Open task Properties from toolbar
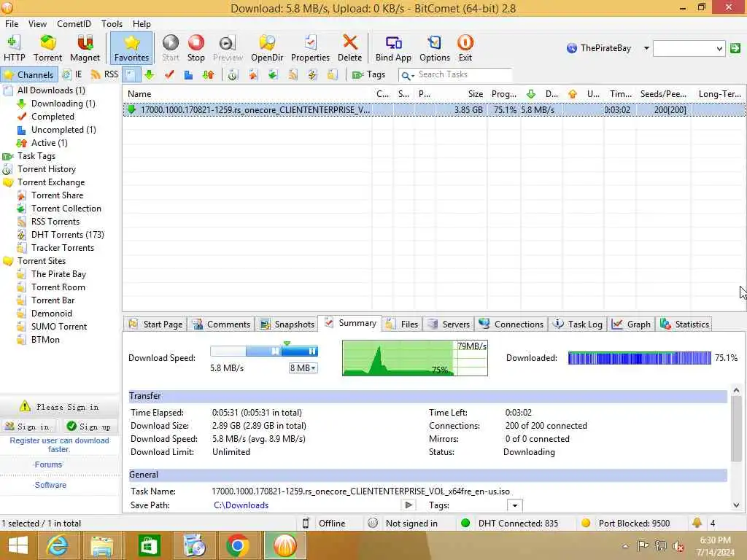This screenshot has height=560, width=747. pos(310,48)
